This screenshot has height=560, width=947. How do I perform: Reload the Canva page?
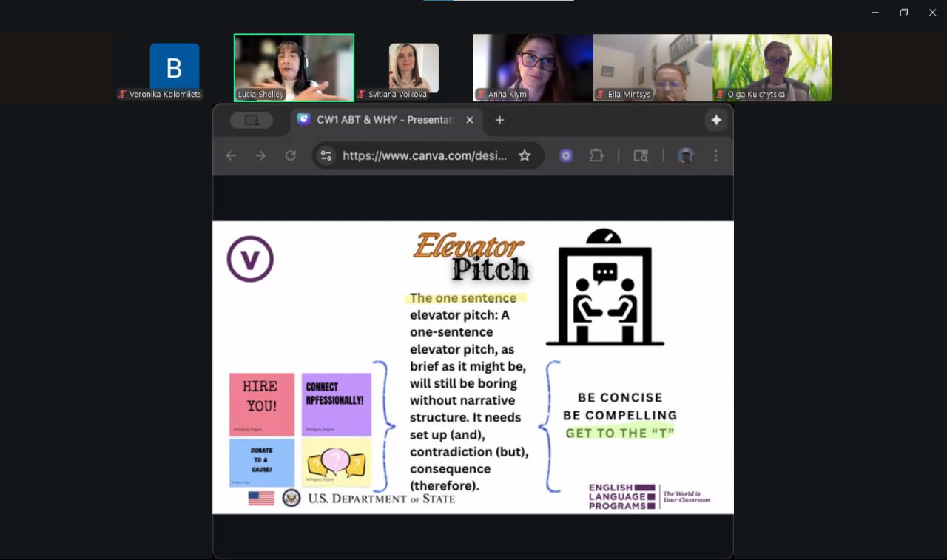coord(291,155)
